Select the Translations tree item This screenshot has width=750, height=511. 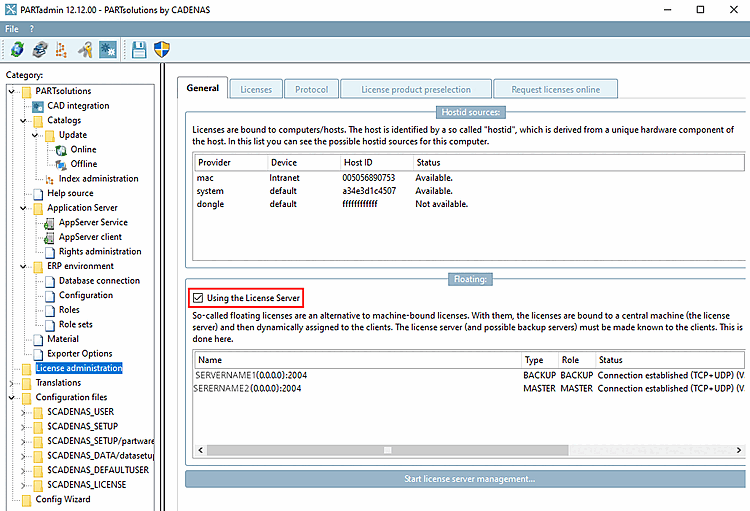[x=58, y=383]
